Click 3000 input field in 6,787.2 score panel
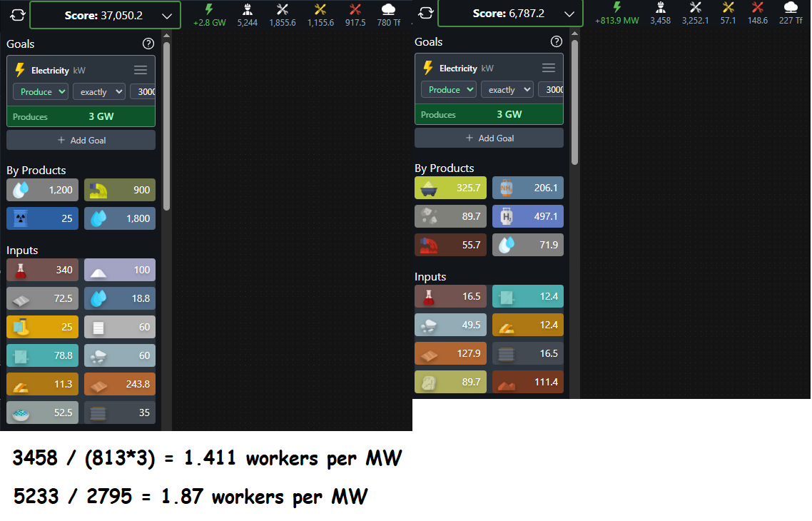Screen dimensions: 812x521 (x=550, y=90)
